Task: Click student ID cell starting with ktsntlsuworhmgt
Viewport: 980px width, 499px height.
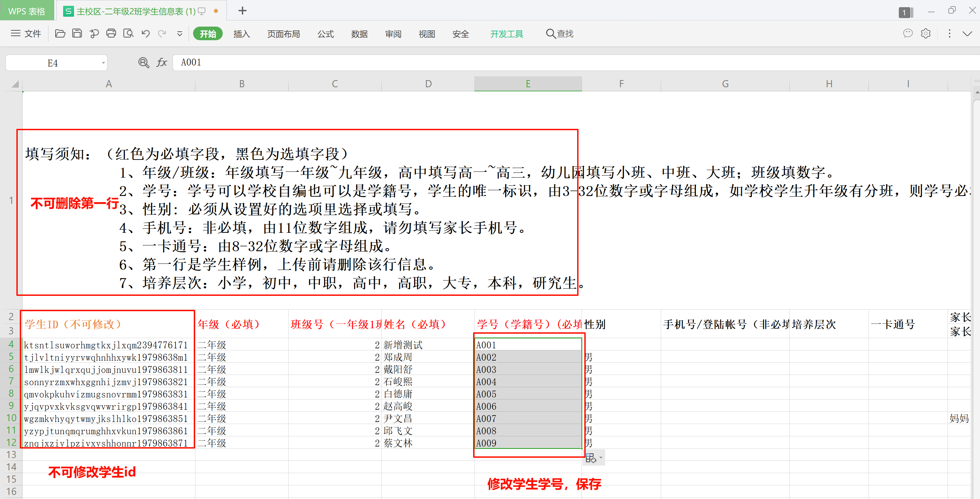Action: (x=109, y=345)
